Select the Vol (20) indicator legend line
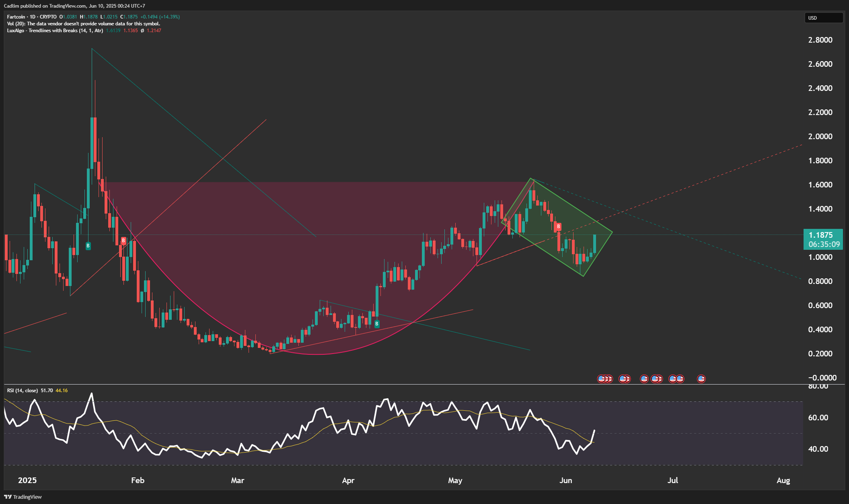The image size is (849, 504). 84,24
